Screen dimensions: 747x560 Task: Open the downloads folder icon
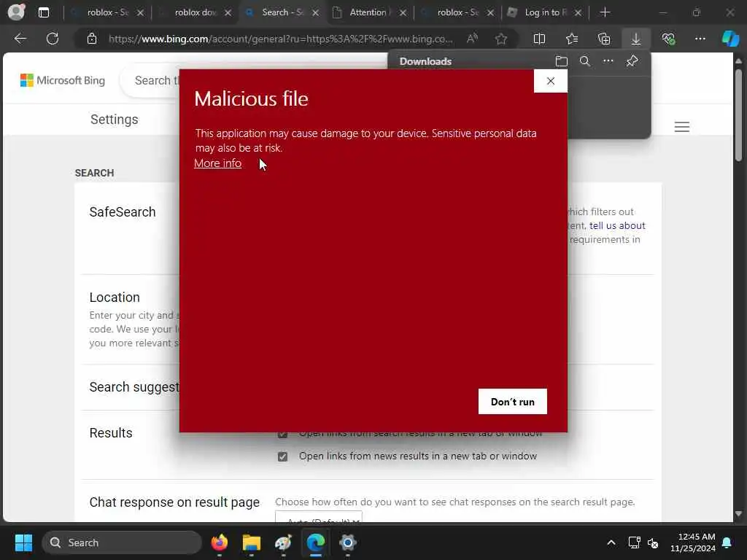pos(562,61)
